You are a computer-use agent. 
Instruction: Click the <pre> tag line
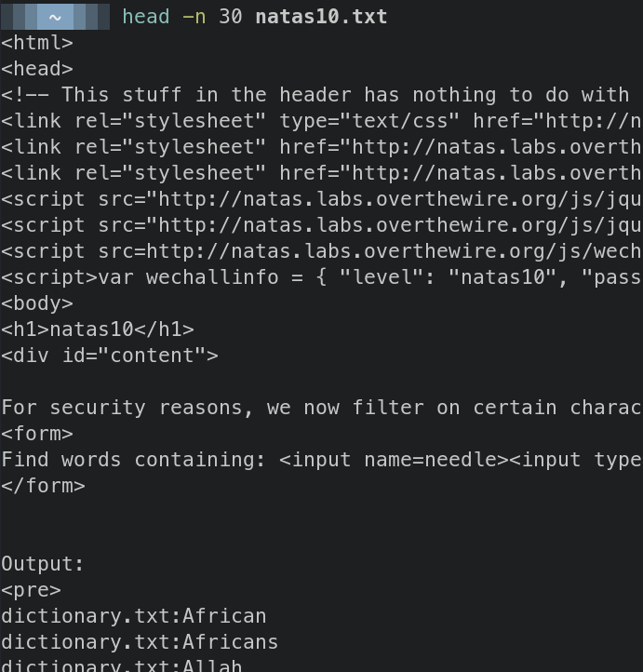point(31,590)
